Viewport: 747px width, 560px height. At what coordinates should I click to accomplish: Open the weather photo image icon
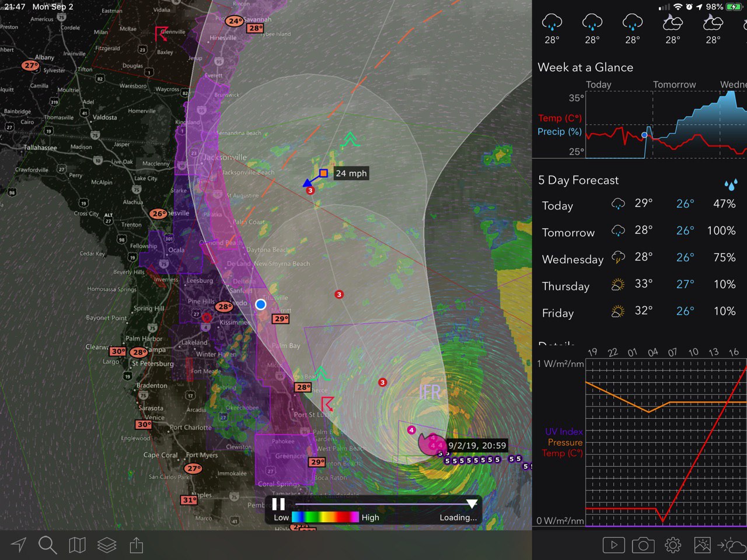pyautogui.click(x=702, y=545)
